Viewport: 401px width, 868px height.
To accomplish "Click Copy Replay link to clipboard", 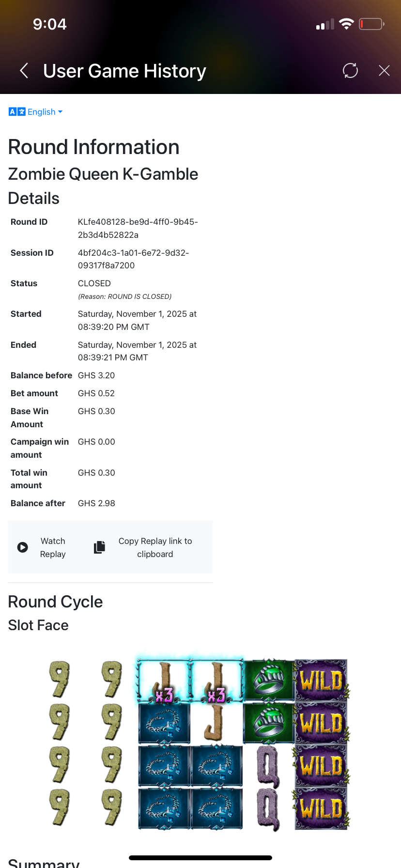I will [x=155, y=547].
